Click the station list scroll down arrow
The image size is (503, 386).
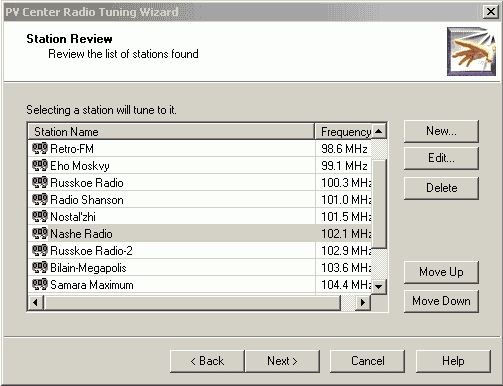coord(379,286)
